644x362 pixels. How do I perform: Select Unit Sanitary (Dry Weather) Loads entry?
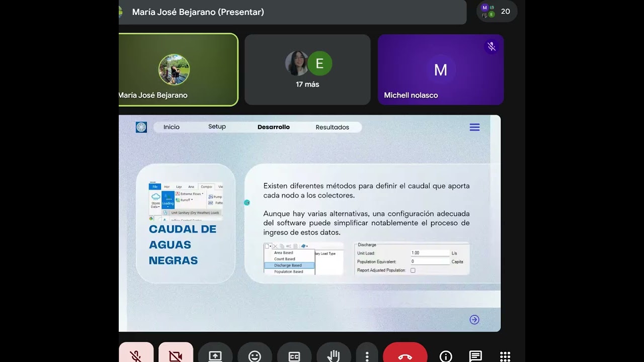coord(192,213)
